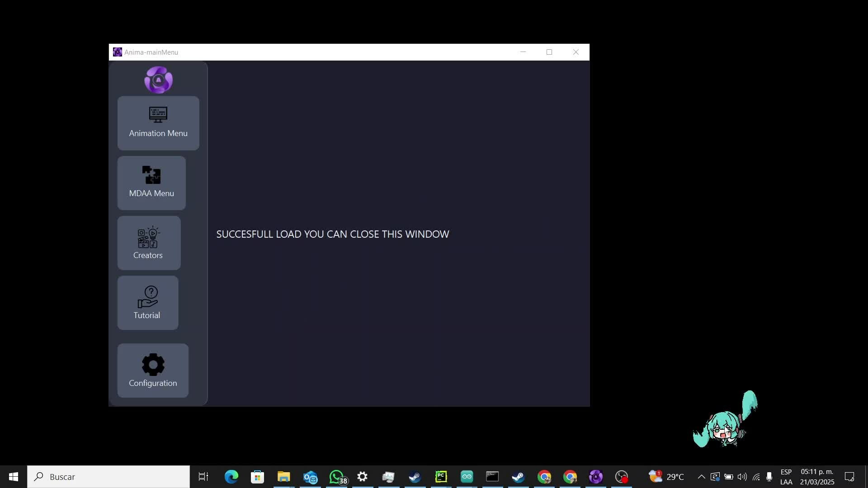Expand the hidden system tray icons
Image resolution: width=868 pixels, height=488 pixels.
coord(701,477)
